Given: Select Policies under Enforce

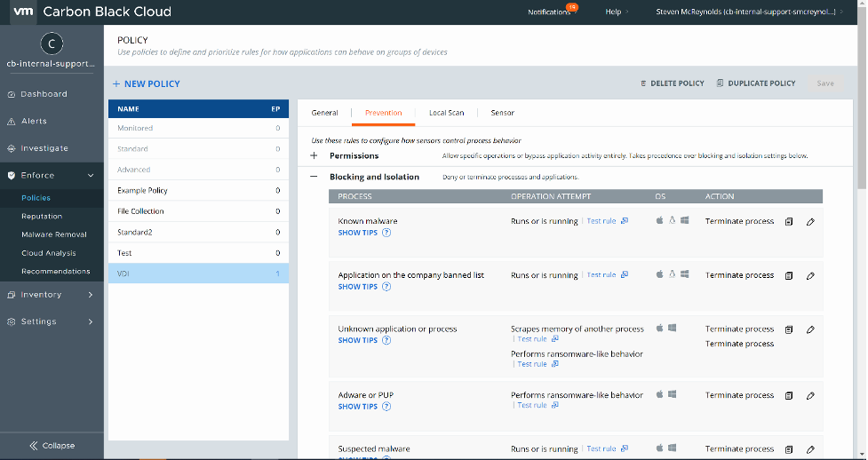Looking at the screenshot, I should click(x=36, y=198).
